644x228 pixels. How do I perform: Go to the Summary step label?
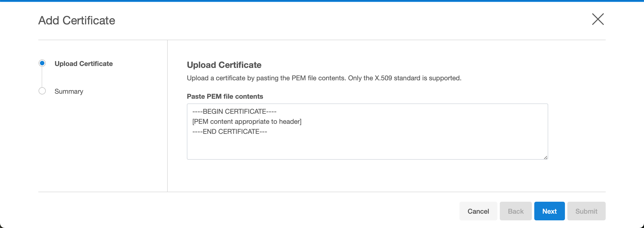tap(69, 91)
